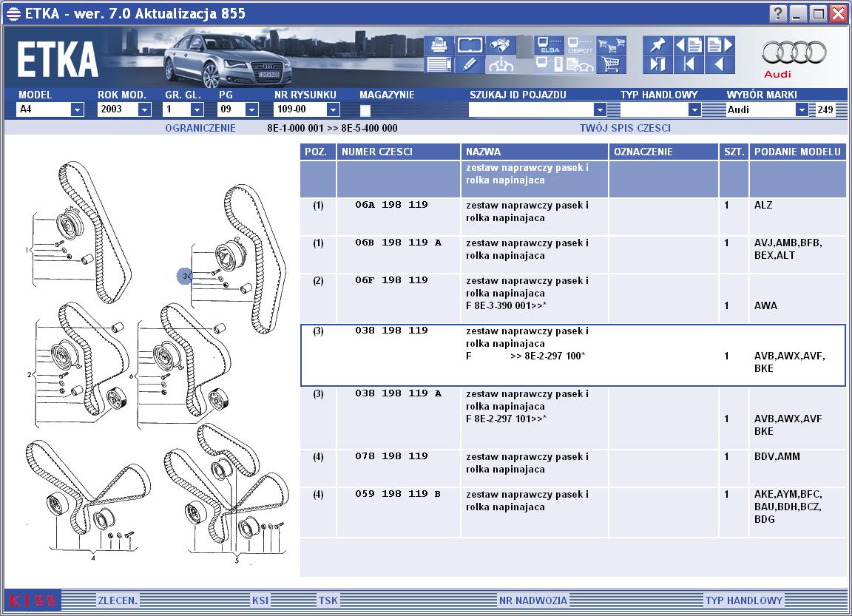Click the OZNACZENIE column header
852x616 pixels.
(x=663, y=152)
